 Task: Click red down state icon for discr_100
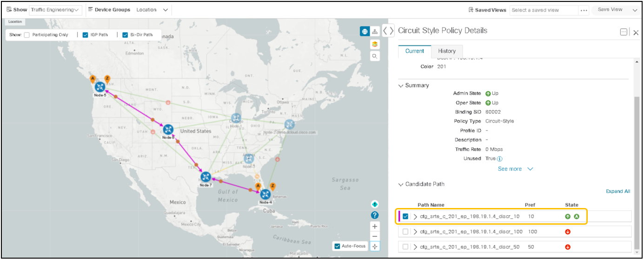point(568,232)
